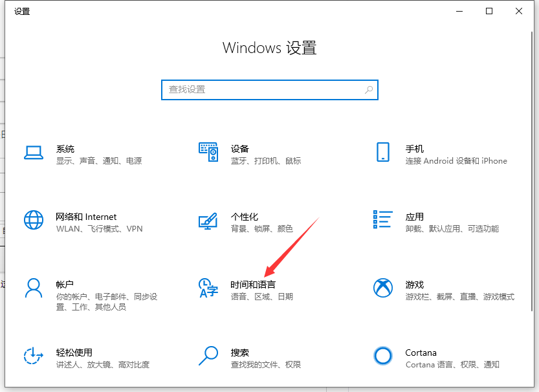Open 时间和语言 settings title
The height and width of the screenshot is (392, 539).
(253, 285)
